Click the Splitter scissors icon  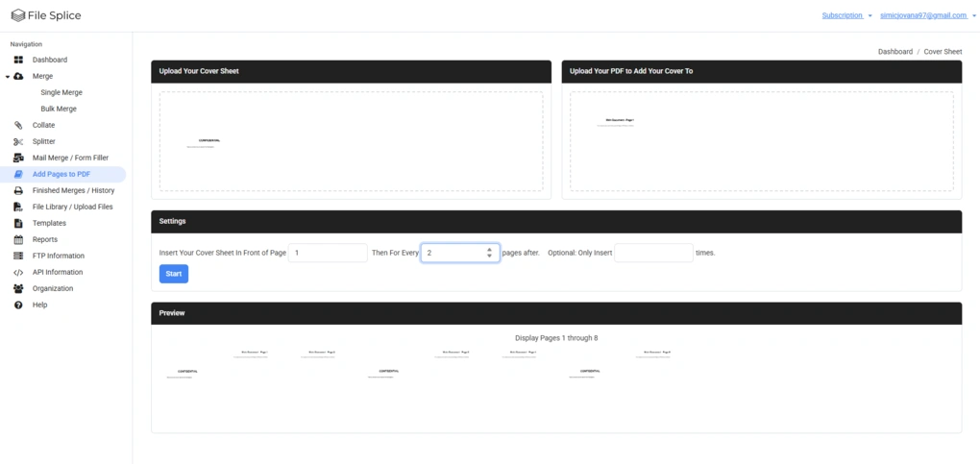pyautogui.click(x=19, y=142)
